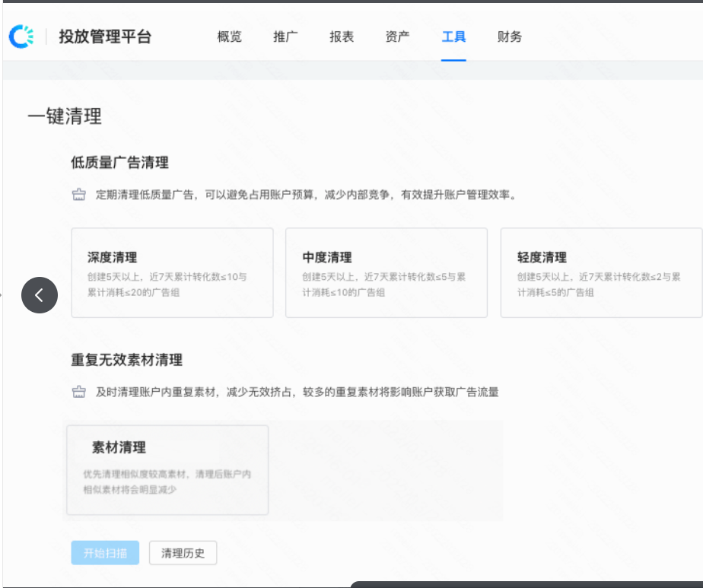The height and width of the screenshot is (588, 703).
Task: Click the broom icon beside duplicate material description
Action: (78, 393)
